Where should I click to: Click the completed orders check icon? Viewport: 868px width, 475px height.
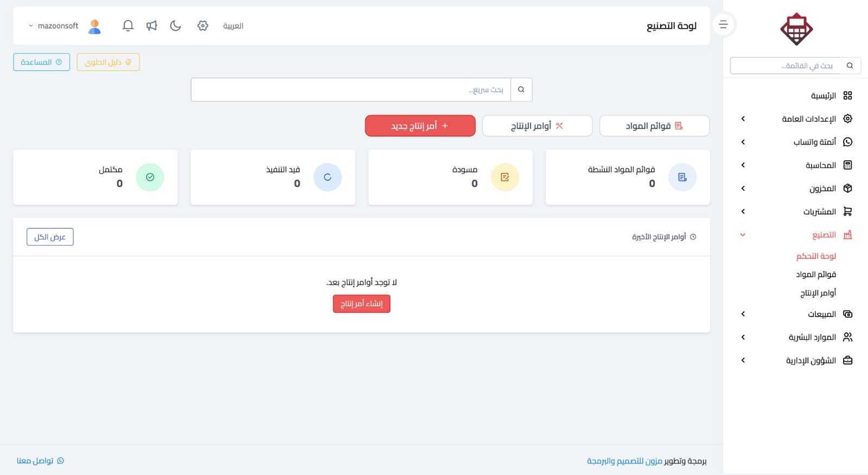150,177
